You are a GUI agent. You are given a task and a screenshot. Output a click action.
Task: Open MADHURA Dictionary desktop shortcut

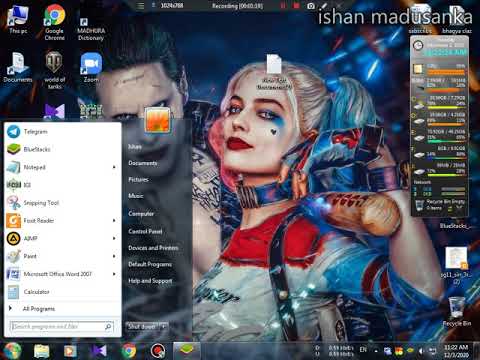pyautogui.click(x=91, y=29)
